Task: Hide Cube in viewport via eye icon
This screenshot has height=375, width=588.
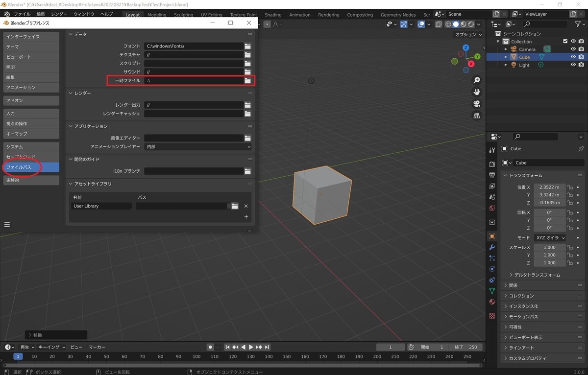Action: [573, 57]
